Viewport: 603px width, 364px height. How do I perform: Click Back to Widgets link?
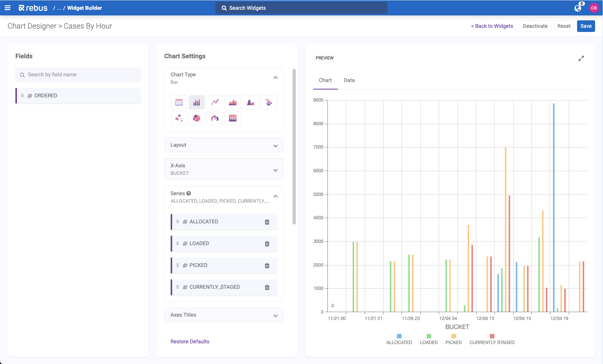[x=492, y=26]
